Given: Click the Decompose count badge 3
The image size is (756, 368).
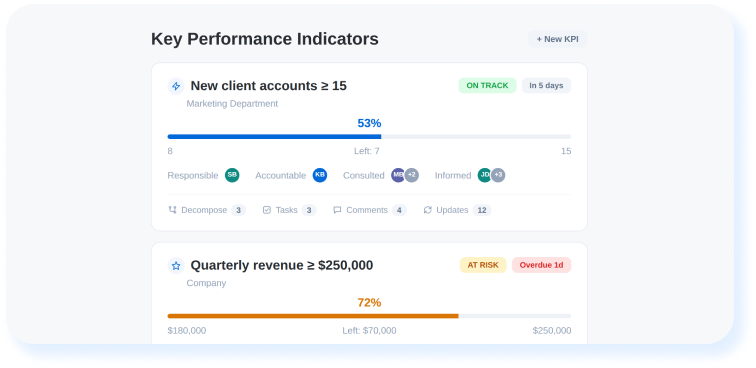Looking at the screenshot, I should 238,210.
